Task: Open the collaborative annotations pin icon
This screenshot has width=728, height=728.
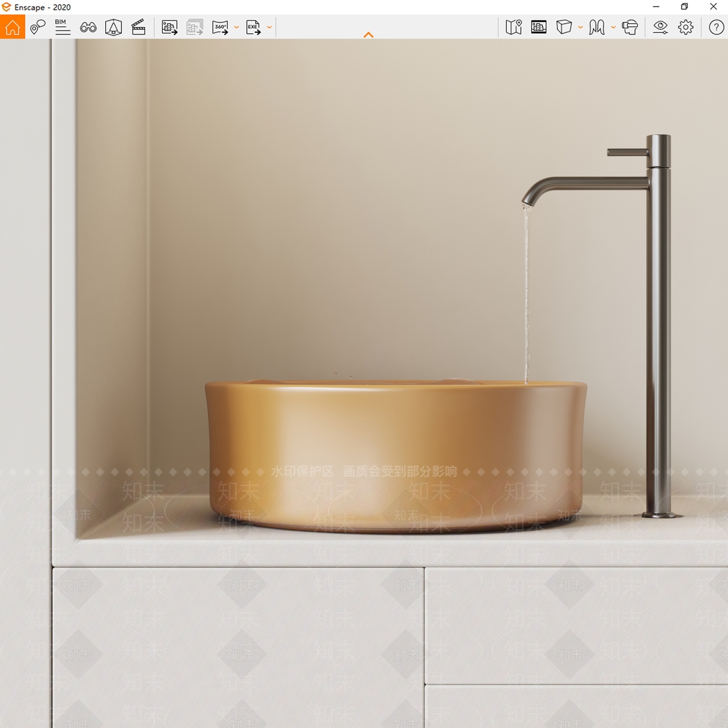Action: 38,27
